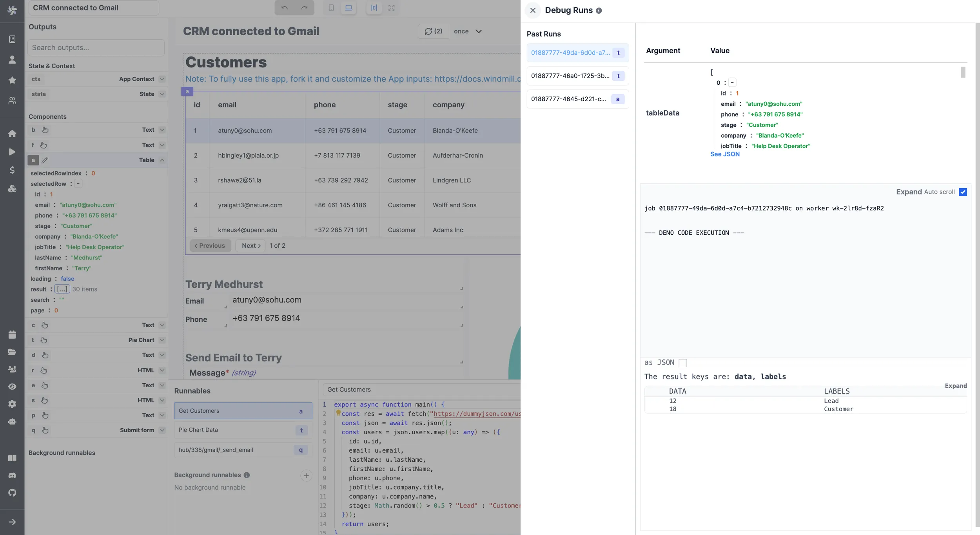Collapse the selectedRow object toggle

click(x=78, y=183)
